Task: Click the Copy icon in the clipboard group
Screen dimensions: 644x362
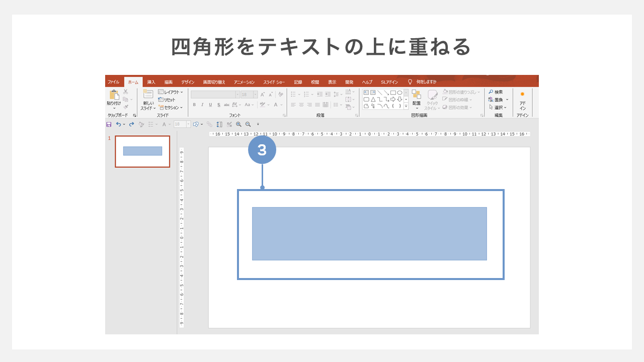Action: (x=125, y=100)
